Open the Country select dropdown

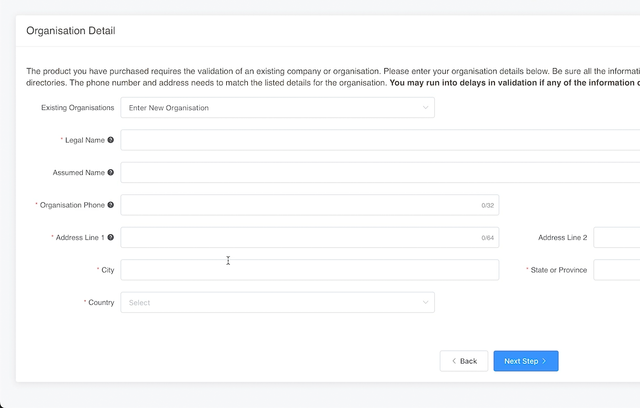[x=277, y=302]
